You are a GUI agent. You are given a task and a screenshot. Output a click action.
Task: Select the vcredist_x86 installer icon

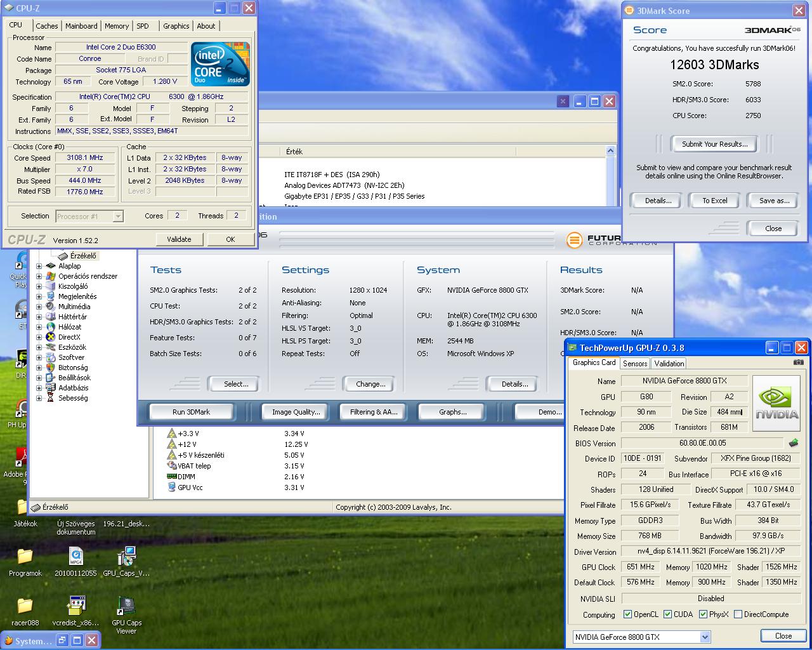[75, 606]
